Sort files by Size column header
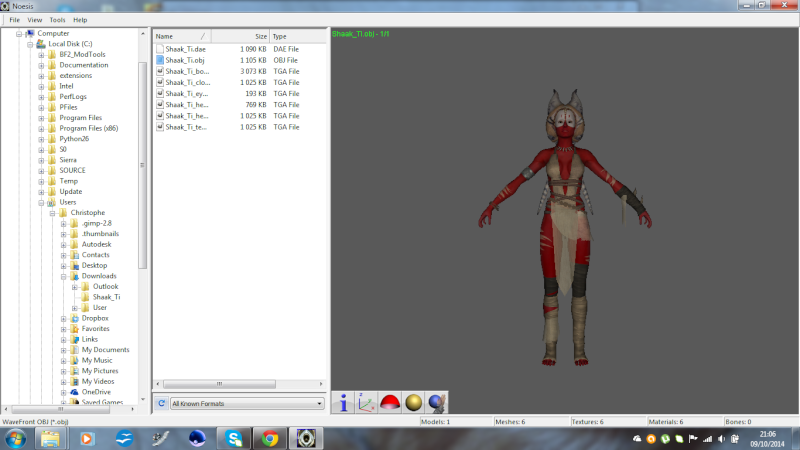The width and height of the screenshot is (800, 450). [240, 36]
